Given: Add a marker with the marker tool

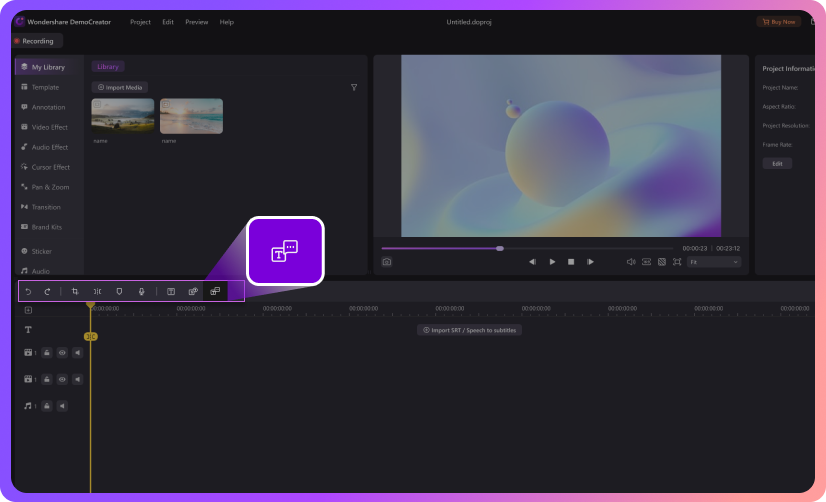Looking at the screenshot, I should click(119, 291).
